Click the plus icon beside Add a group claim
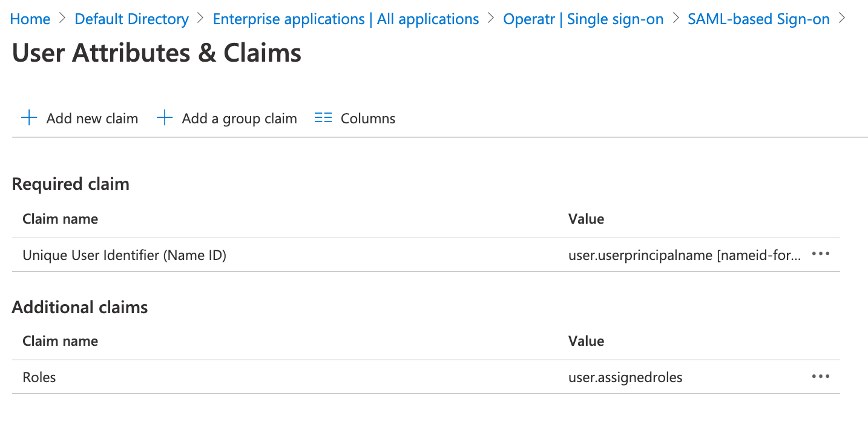Viewport: 868px width, 422px height. pos(165,118)
